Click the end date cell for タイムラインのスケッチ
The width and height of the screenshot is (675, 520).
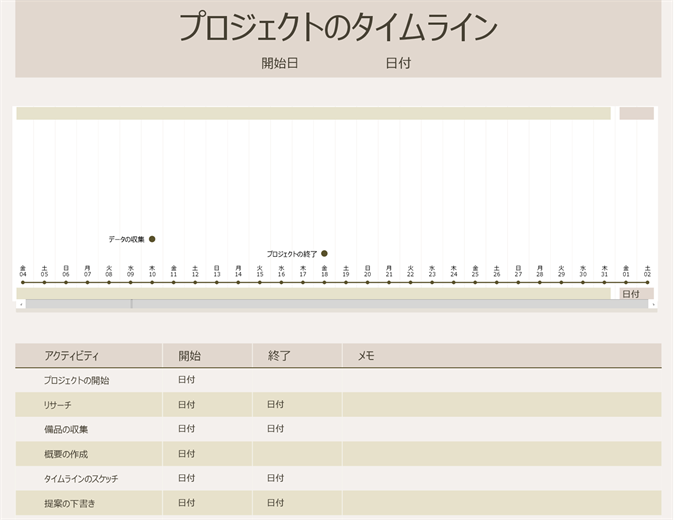(x=275, y=478)
